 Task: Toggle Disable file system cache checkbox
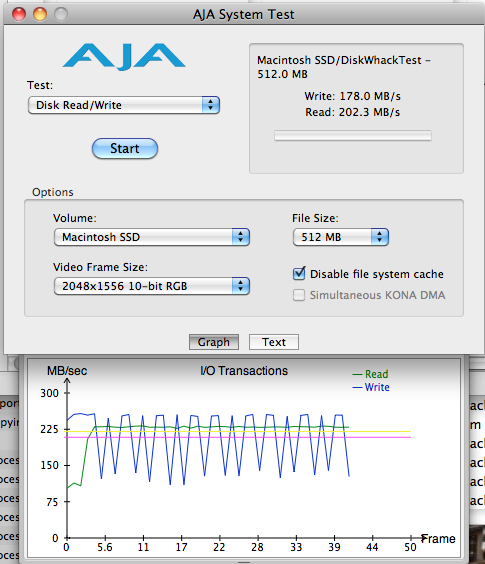pos(299,274)
